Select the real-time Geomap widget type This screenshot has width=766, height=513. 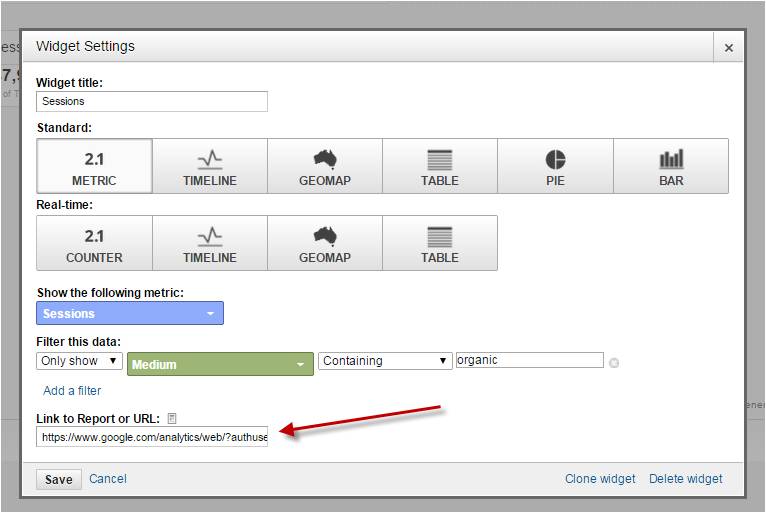click(x=325, y=243)
